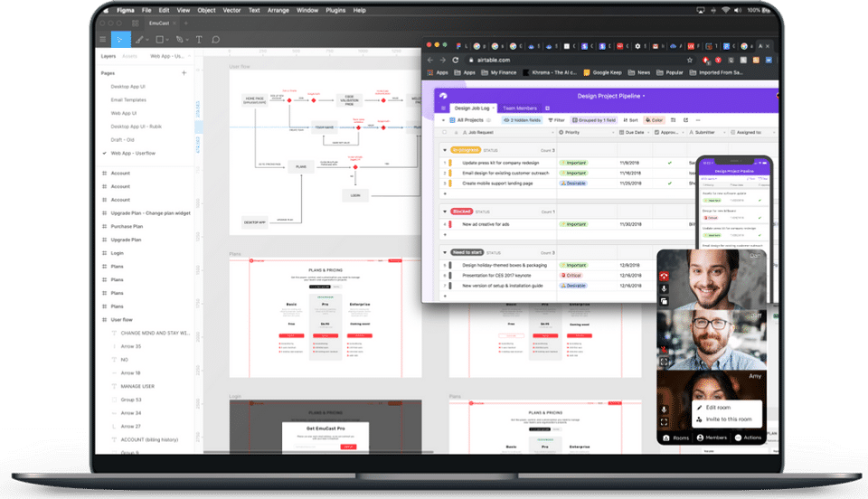Open the Filter button in Airtable toolbar
The width and height of the screenshot is (868, 499).
[556, 120]
